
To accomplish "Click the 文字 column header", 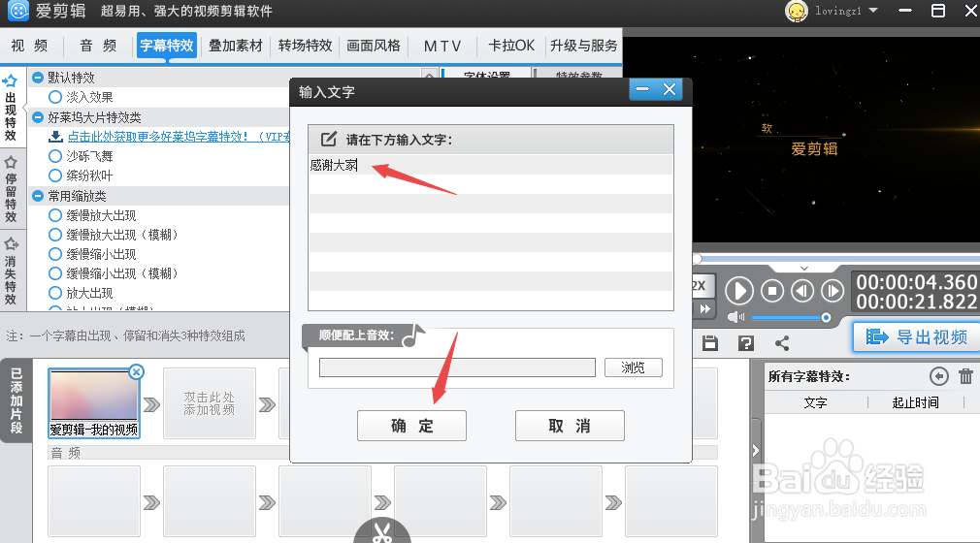I will tap(816, 402).
